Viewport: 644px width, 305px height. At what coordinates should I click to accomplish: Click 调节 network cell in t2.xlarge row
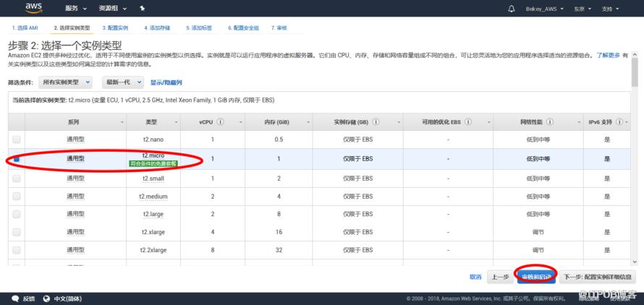538,231
